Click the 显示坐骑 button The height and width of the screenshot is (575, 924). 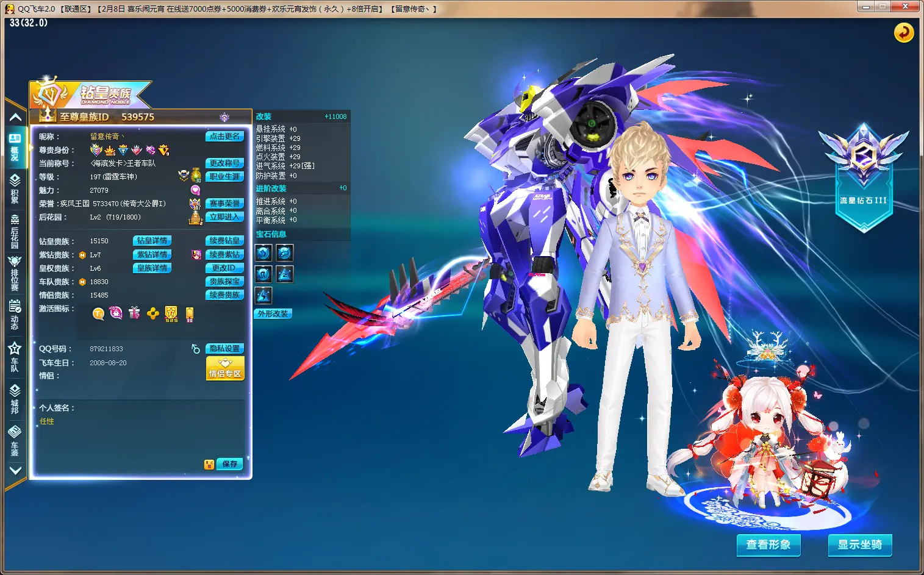coord(860,545)
